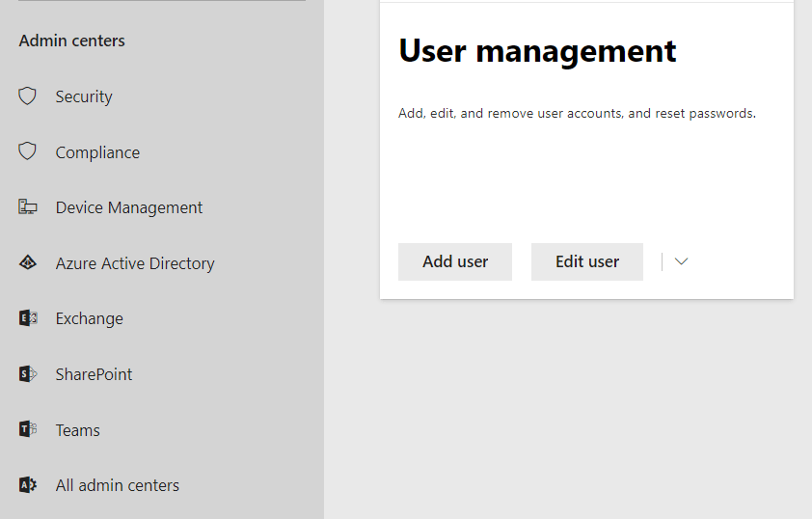812x519 pixels.
Task: Click the Azure Active Directory diamond icon
Action: (28, 263)
